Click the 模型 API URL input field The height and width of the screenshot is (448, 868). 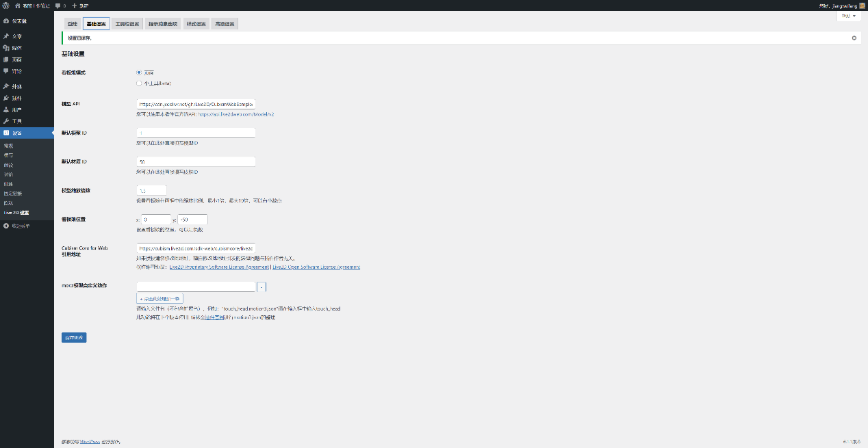click(x=196, y=104)
